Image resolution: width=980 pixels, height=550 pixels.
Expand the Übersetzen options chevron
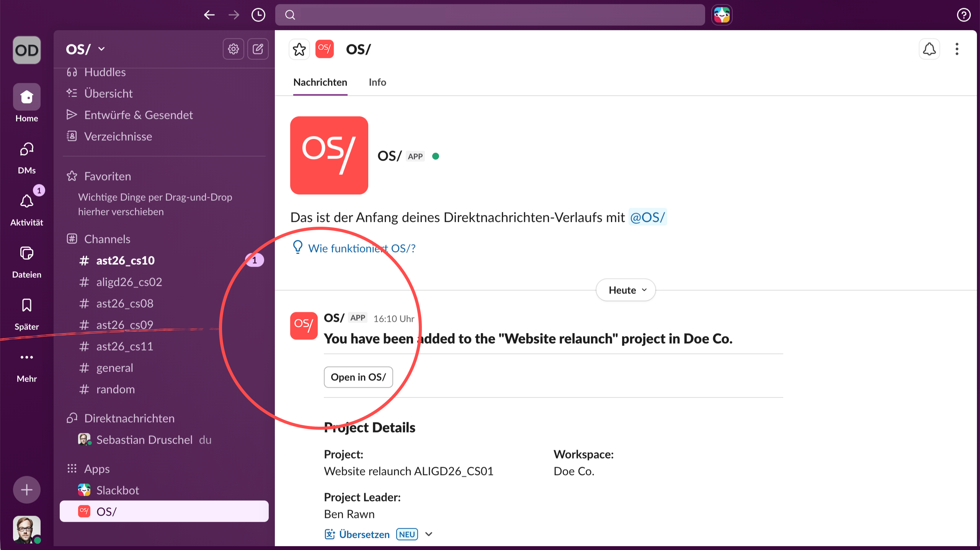[429, 534]
